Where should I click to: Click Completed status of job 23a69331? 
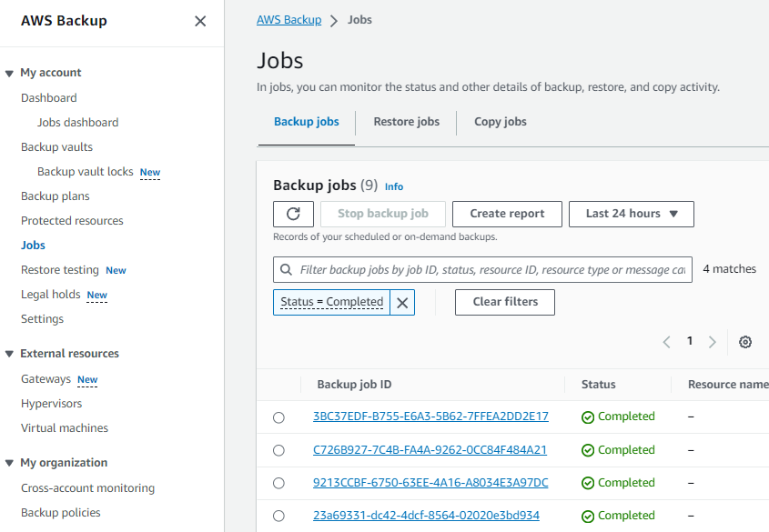point(618,516)
